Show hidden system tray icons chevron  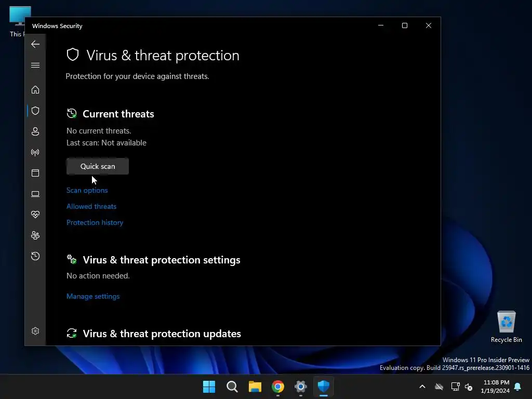422,387
